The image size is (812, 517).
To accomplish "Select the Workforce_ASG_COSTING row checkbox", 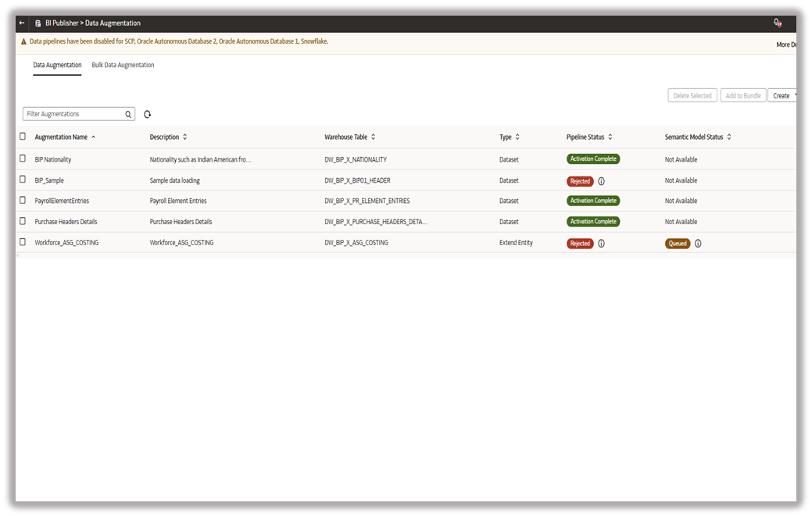I will (23, 242).
